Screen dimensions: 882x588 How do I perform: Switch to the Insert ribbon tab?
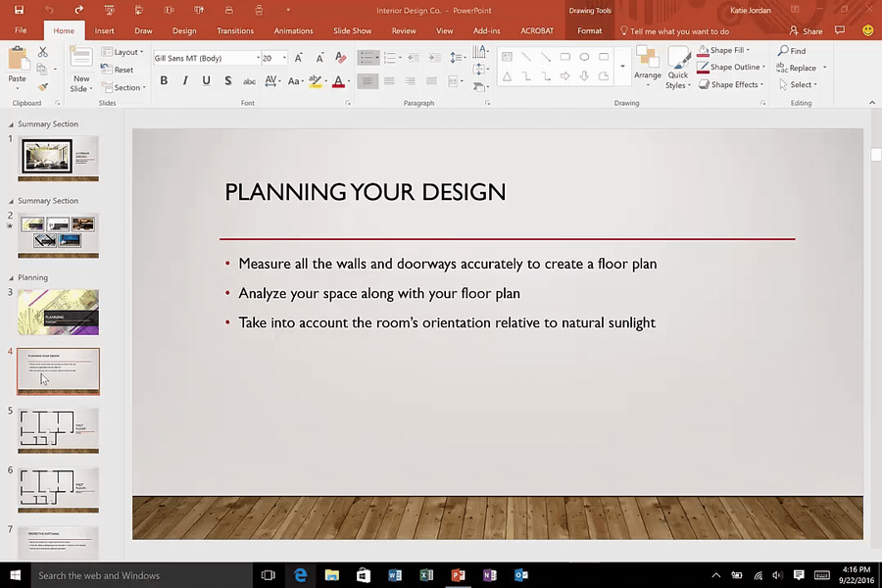tap(105, 30)
